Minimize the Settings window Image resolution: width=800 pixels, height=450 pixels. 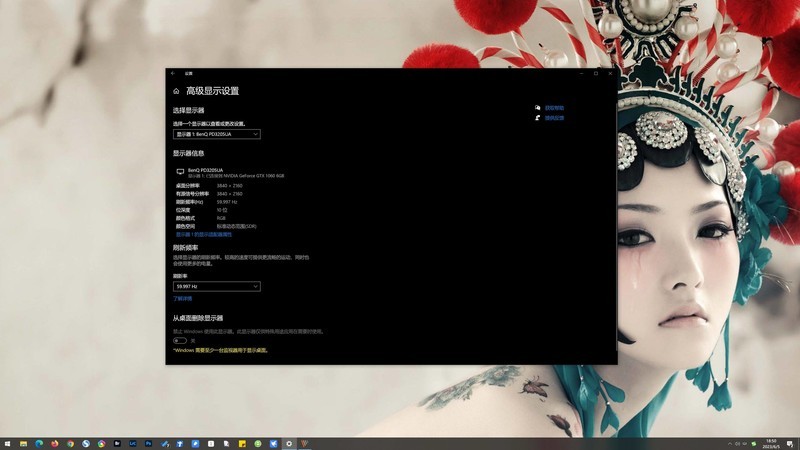(581, 73)
